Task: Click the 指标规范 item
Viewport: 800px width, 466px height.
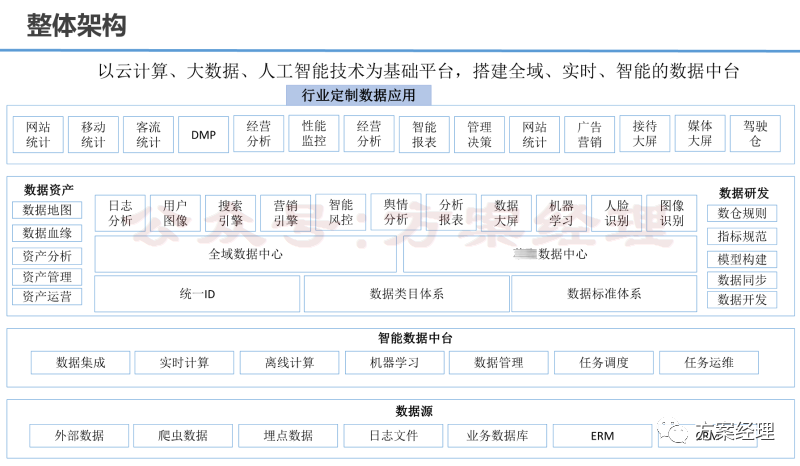Action: 742,236
